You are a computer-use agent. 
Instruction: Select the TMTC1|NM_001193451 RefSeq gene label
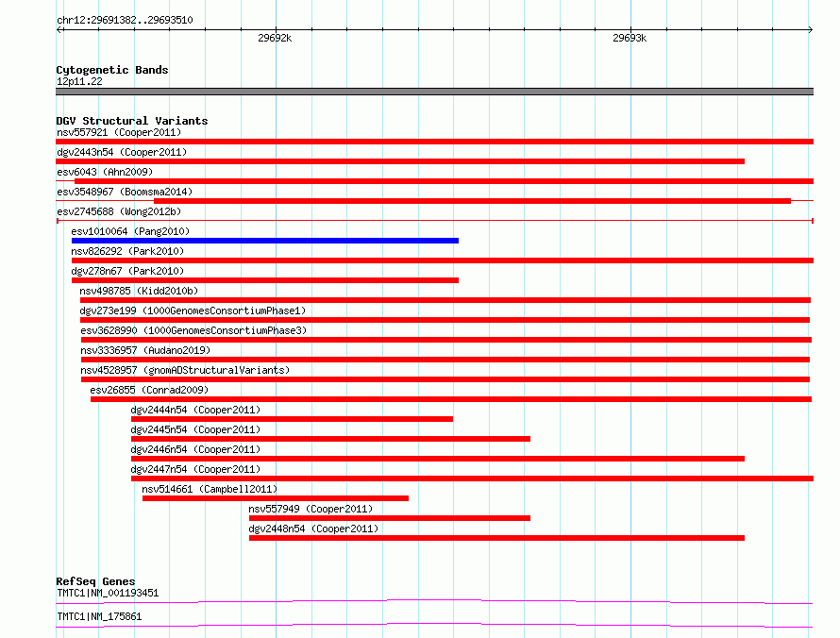108,593
